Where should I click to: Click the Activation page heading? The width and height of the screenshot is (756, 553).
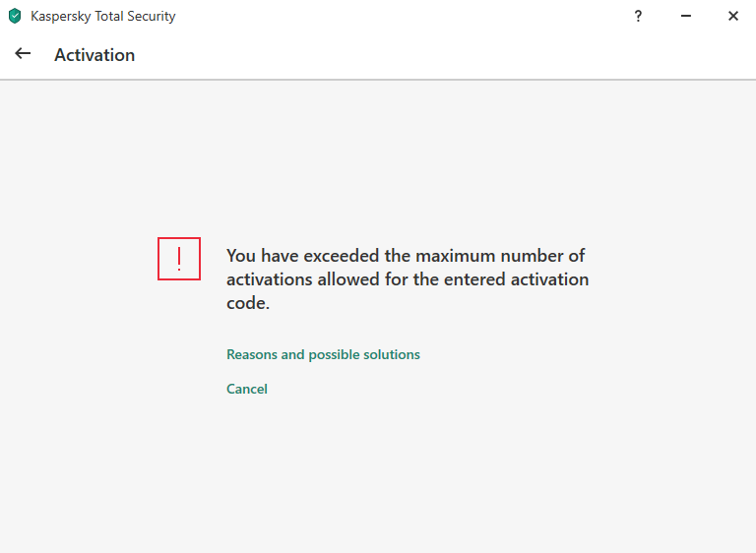[94, 55]
